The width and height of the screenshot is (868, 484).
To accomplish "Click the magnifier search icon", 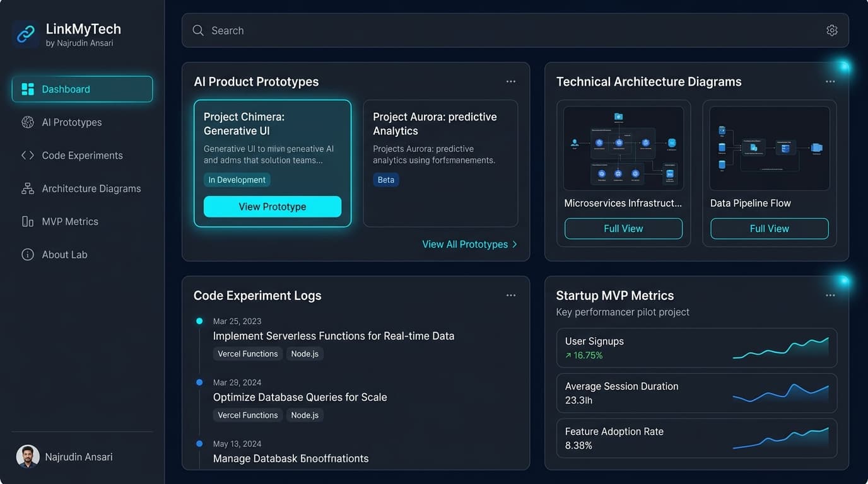I will pos(198,30).
